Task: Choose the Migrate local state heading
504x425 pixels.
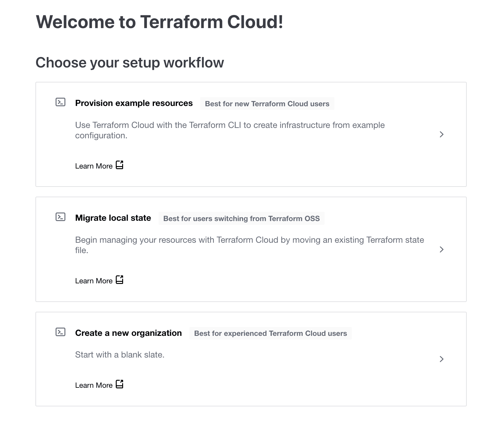Action: [x=113, y=218]
